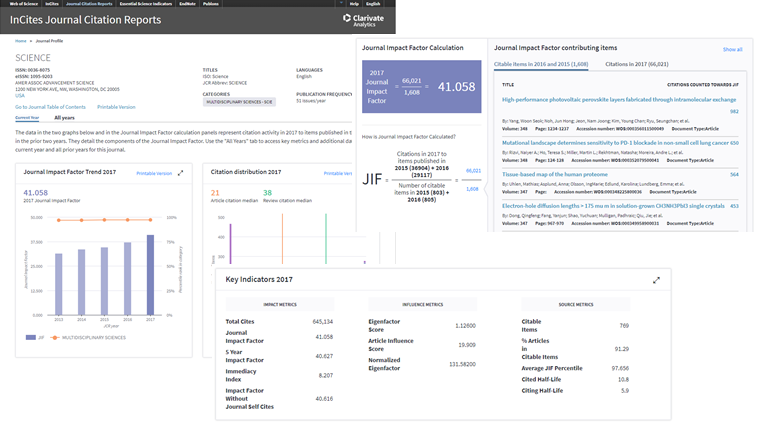The image size is (760, 424).
Task: Expand the Journal Impact Factor Trend chart
Action: click(181, 173)
